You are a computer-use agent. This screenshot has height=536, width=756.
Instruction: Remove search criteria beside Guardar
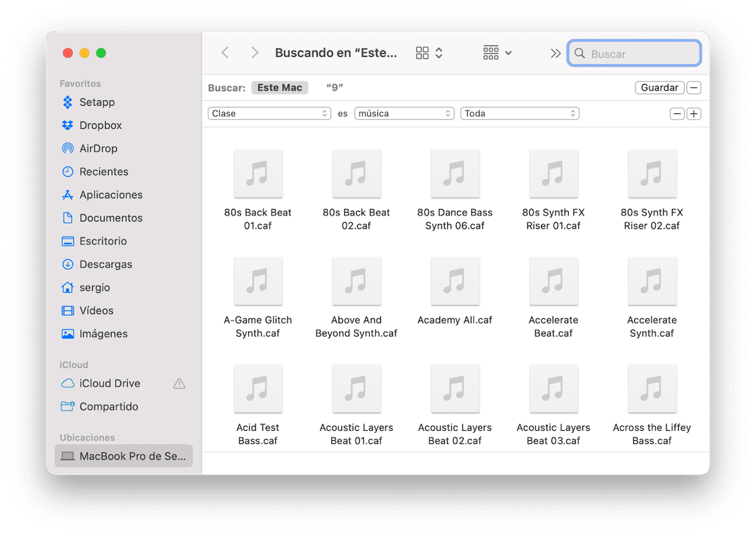point(694,88)
